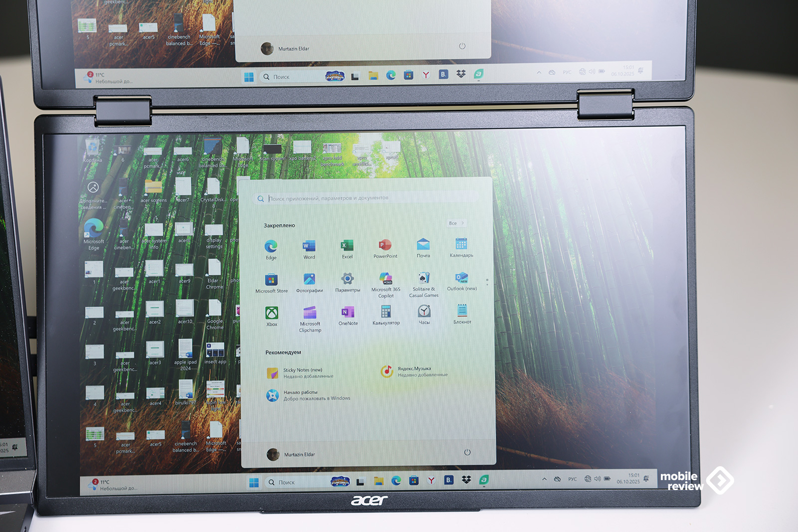The width and height of the screenshot is (798, 532).
Task: Click the power button in lower screen Start menu
Action: [x=467, y=452]
